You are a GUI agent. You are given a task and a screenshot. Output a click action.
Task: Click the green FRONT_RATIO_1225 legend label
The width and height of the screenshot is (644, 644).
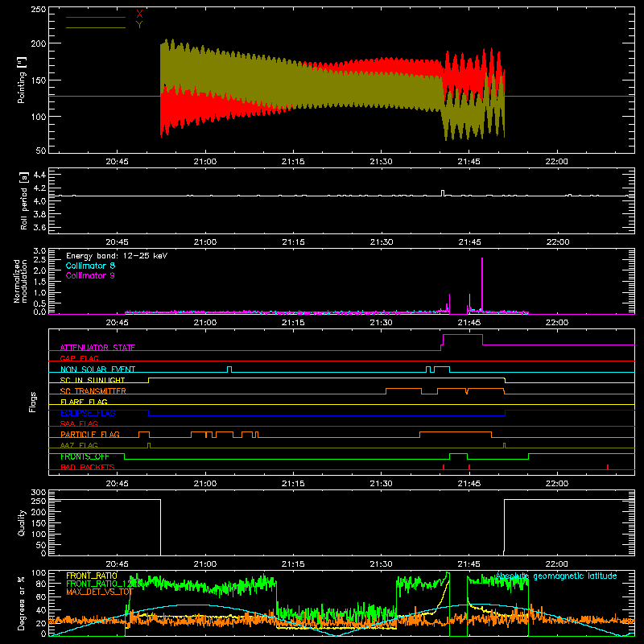pyautogui.click(x=105, y=584)
